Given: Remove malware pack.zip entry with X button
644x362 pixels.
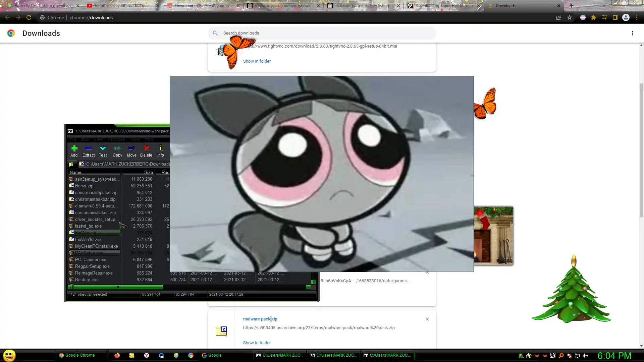Looking at the screenshot, I should click(427, 319).
